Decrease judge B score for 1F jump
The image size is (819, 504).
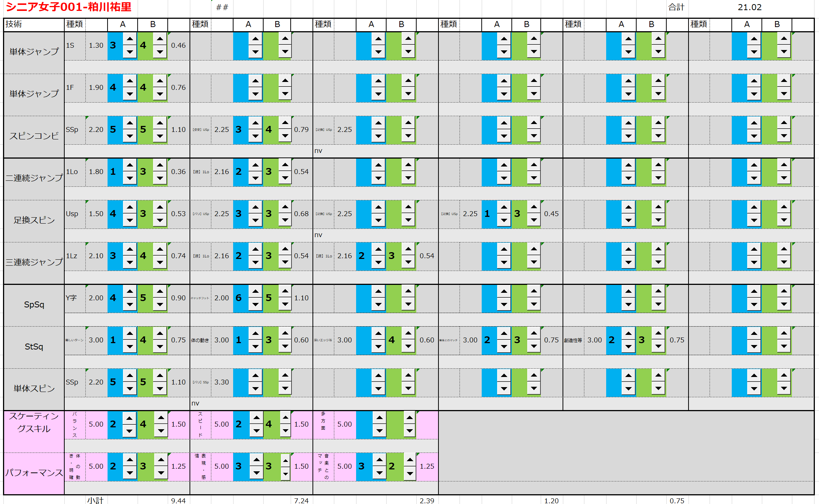(160, 94)
